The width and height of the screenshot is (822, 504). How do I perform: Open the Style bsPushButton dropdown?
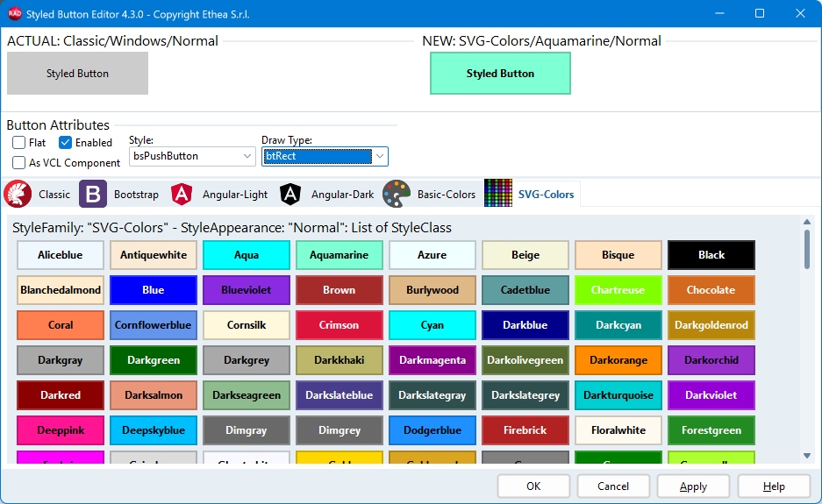coord(192,156)
